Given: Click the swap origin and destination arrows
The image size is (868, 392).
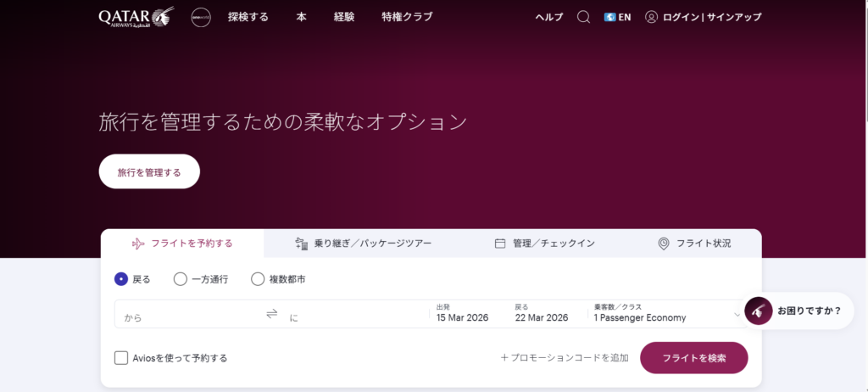Looking at the screenshot, I should click(x=272, y=314).
